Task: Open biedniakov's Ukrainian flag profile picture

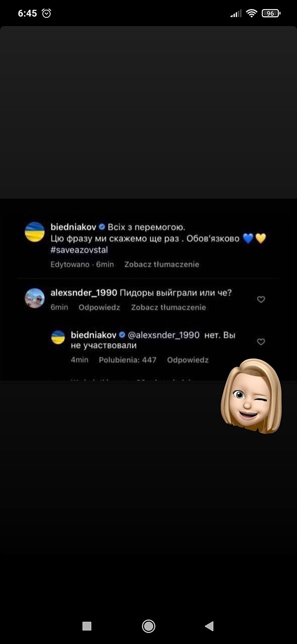Action: coord(35,232)
